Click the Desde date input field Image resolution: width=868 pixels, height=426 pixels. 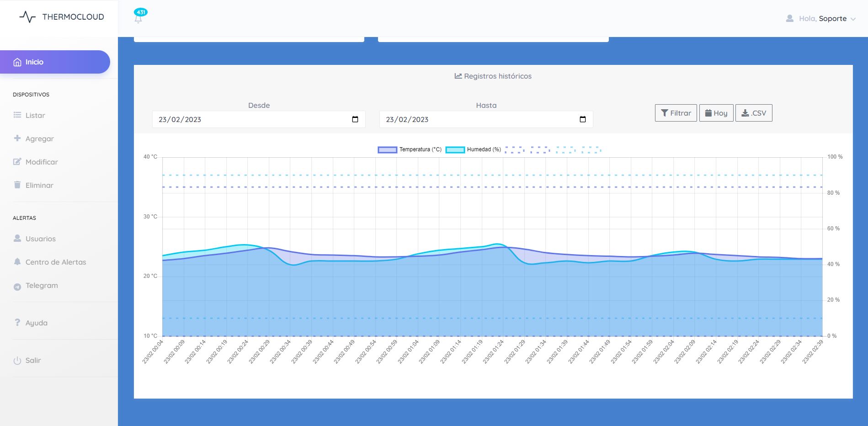pos(251,119)
